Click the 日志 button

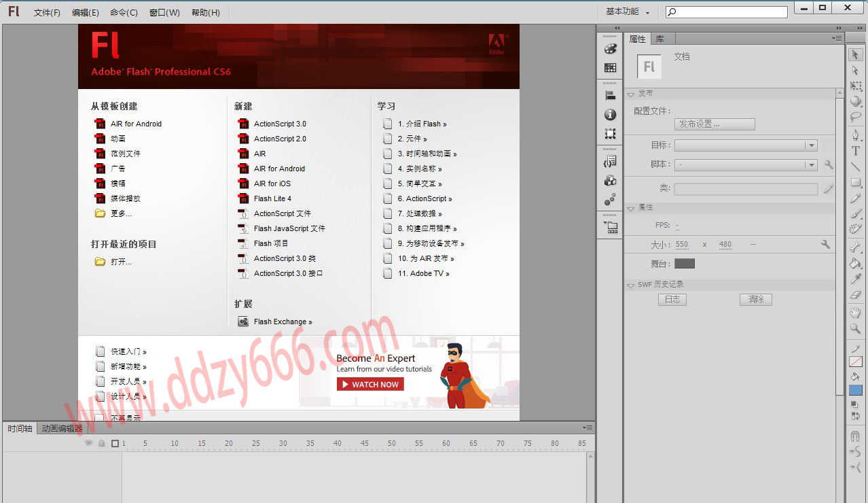point(672,299)
